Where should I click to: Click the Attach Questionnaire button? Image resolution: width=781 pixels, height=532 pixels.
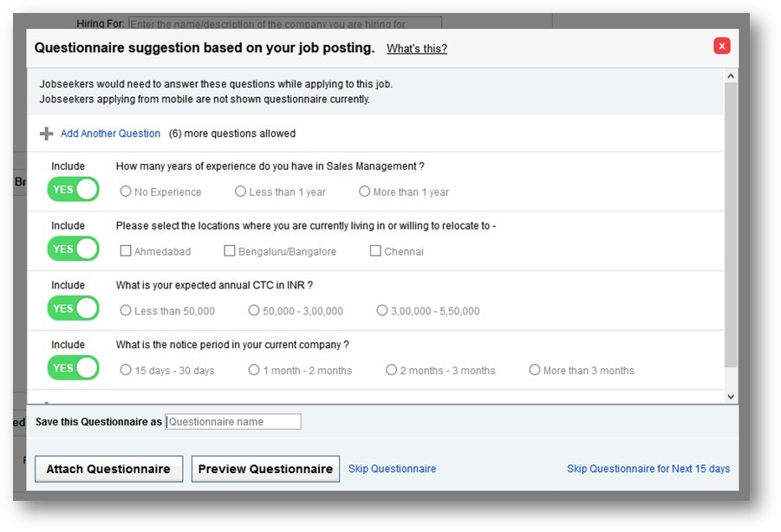pyautogui.click(x=108, y=468)
